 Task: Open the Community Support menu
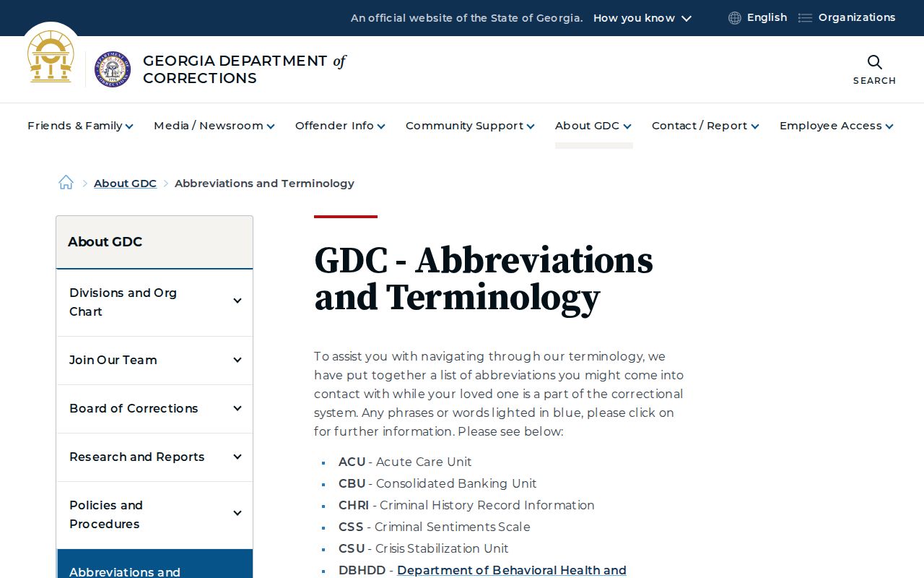(470, 126)
